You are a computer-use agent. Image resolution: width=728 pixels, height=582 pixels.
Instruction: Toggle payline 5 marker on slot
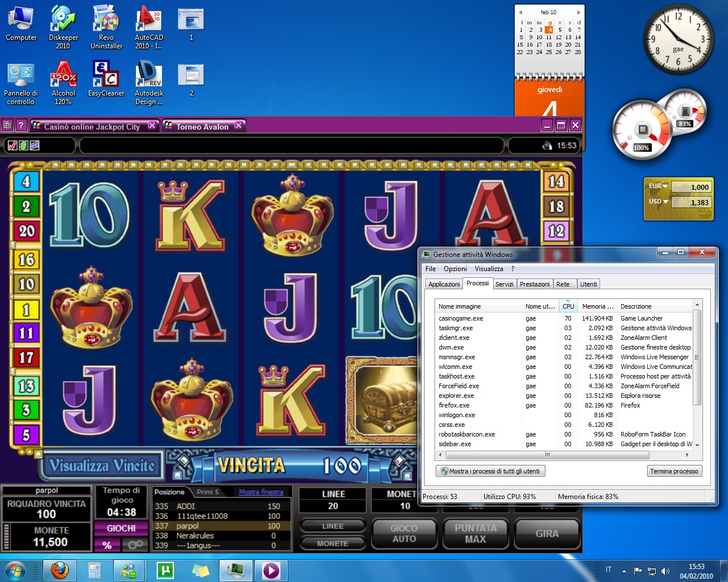(x=26, y=435)
